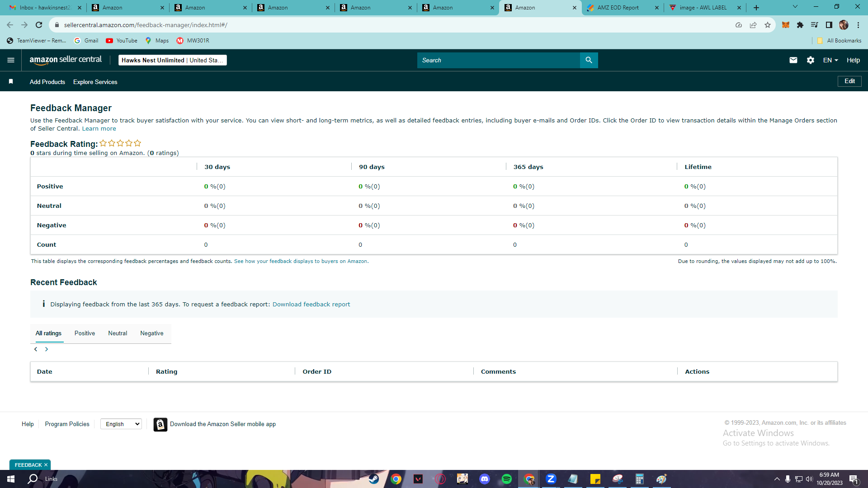The height and width of the screenshot is (488, 868).
Task: Open Chrome side panel icon
Action: tap(829, 25)
